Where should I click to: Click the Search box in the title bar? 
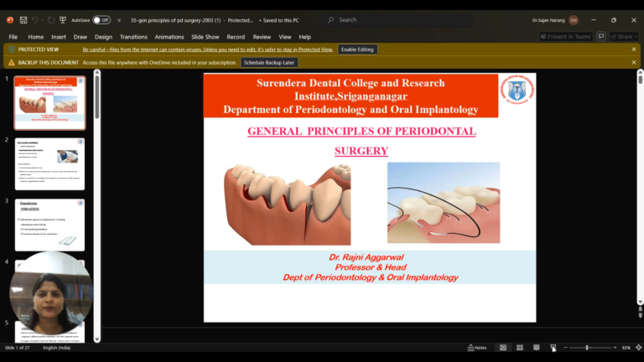coord(397,20)
